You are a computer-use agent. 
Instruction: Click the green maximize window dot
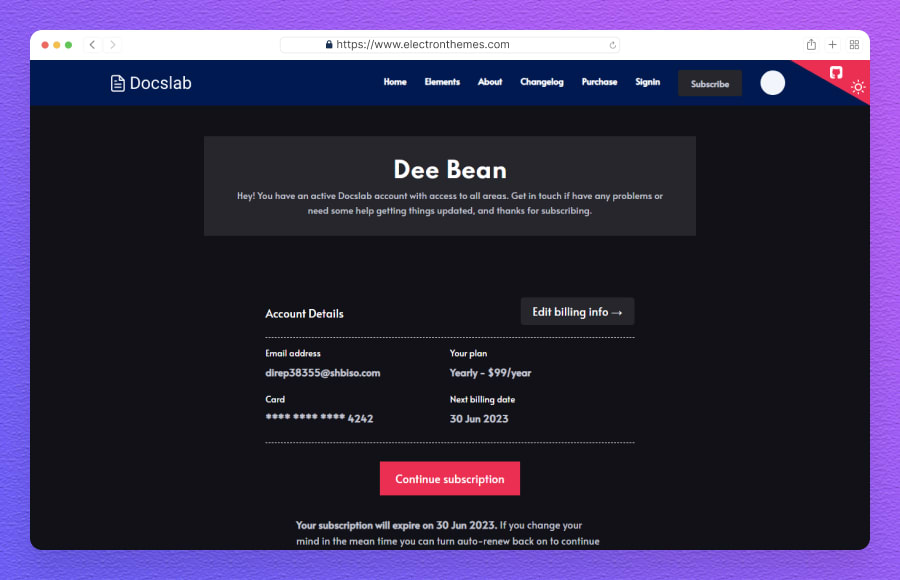(x=68, y=45)
